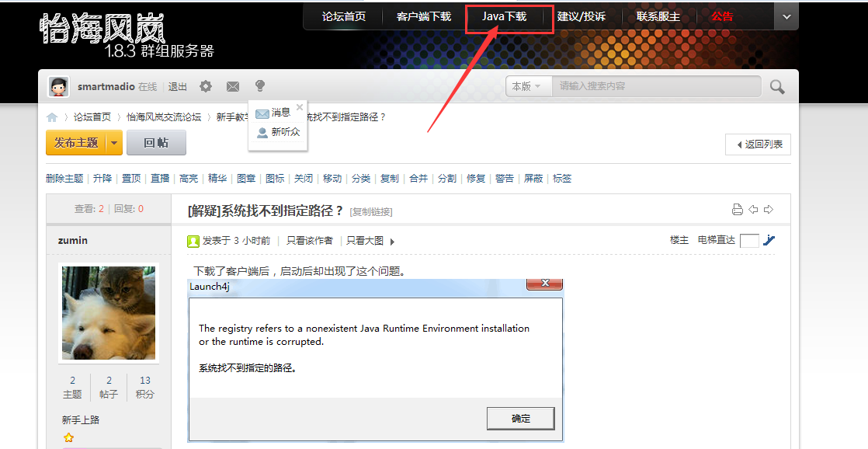
Task: Click the magnifier search icon
Action: [x=777, y=86]
